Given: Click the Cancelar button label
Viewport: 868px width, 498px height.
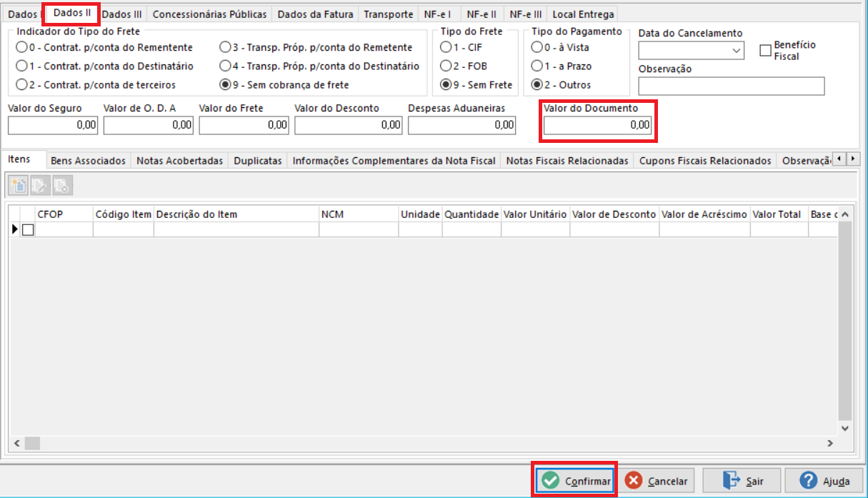Looking at the screenshot, I should [x=667, y=482].
